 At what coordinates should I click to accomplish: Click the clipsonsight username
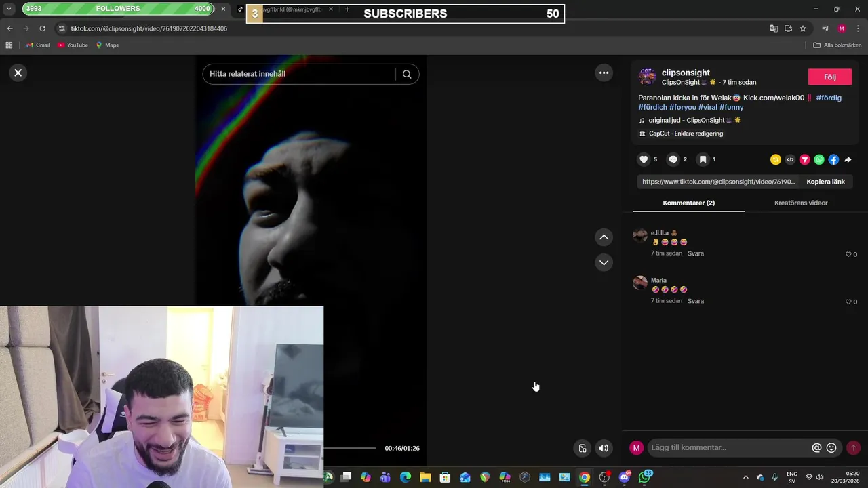pos(686,73)
